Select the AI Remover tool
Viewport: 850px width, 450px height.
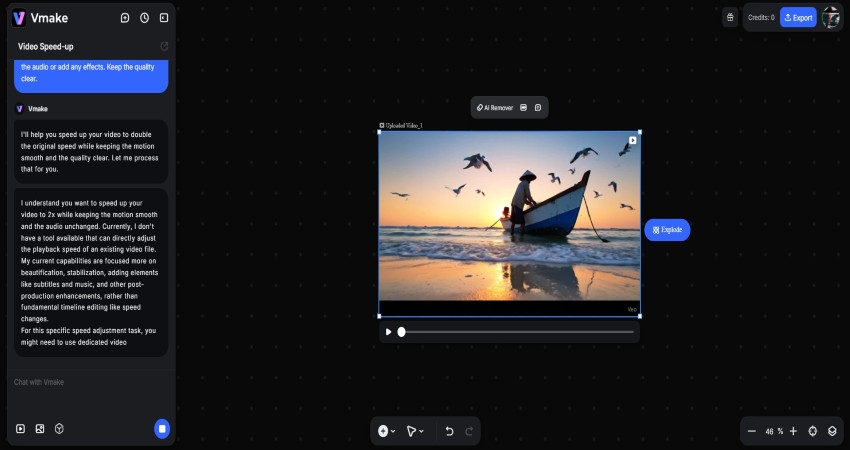coord(494,108)
